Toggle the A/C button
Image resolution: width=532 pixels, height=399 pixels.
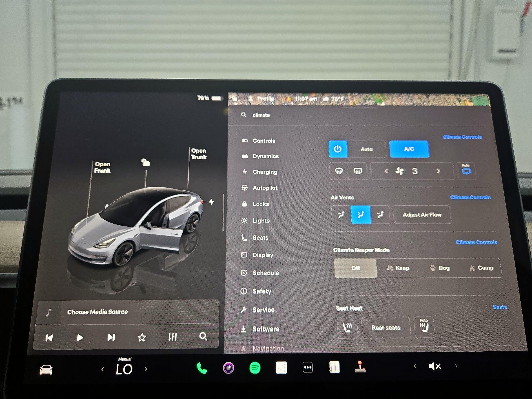pos(409,149)
